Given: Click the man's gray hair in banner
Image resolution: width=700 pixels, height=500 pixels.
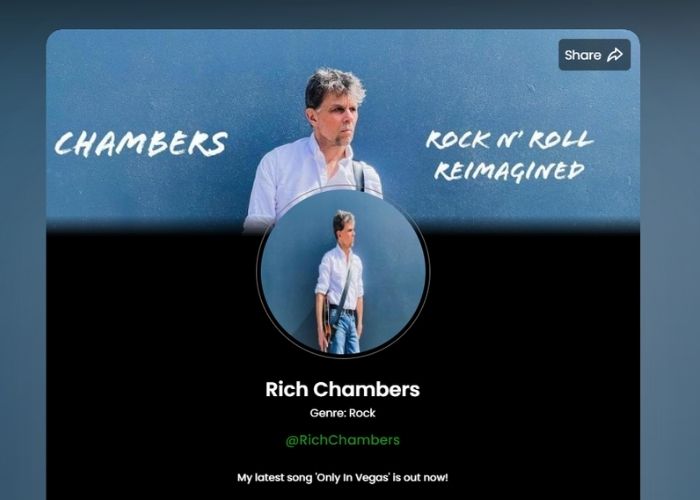Looking at the screenshot, I should [334, 85].
